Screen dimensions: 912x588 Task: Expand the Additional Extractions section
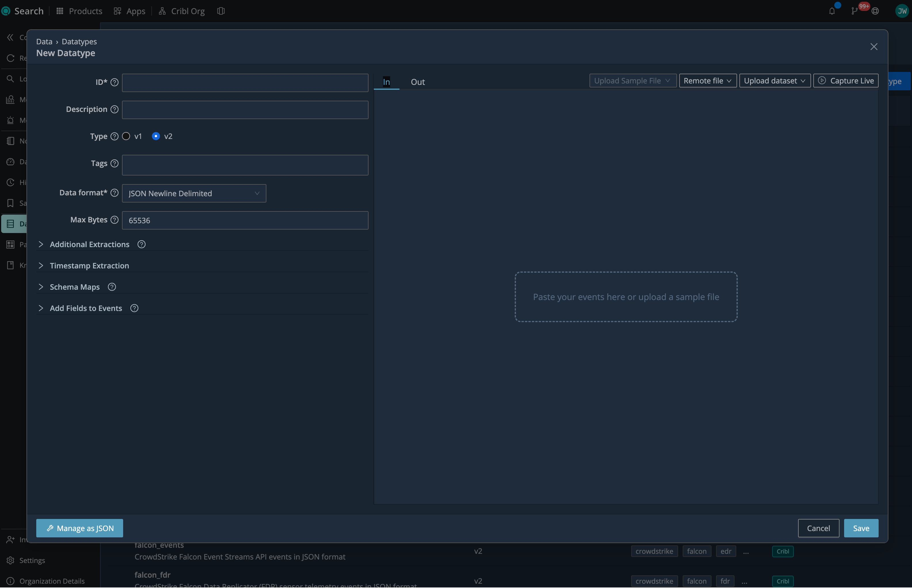[41, 245]
